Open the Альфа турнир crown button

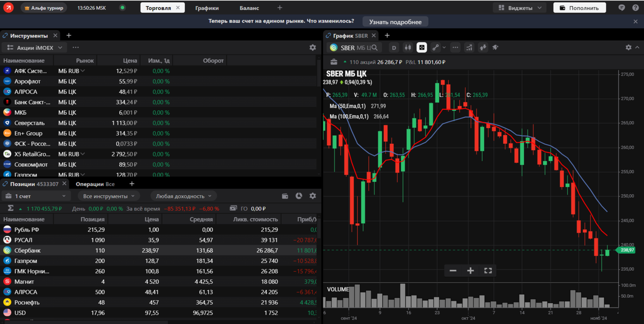coord(44,8)
